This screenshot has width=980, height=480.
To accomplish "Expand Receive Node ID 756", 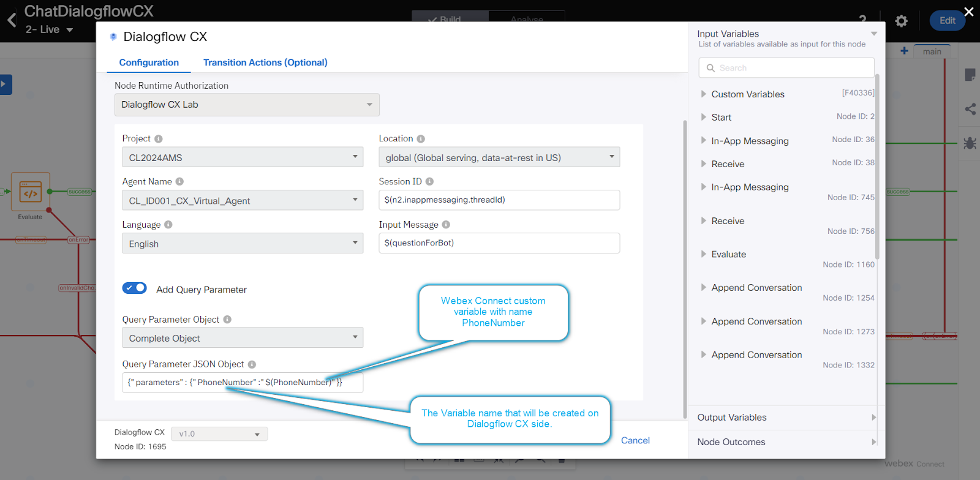I will click(704, 220).
